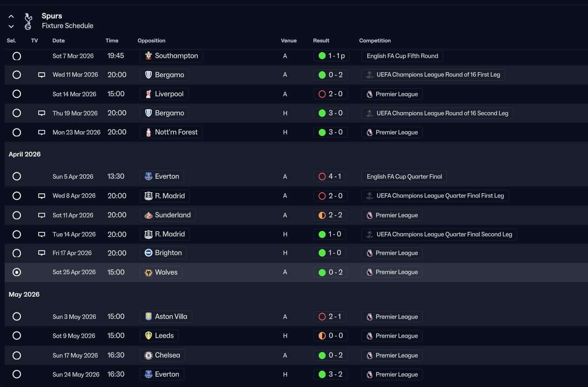
Task: Sort by the Time column header
Action: [112, 41]
